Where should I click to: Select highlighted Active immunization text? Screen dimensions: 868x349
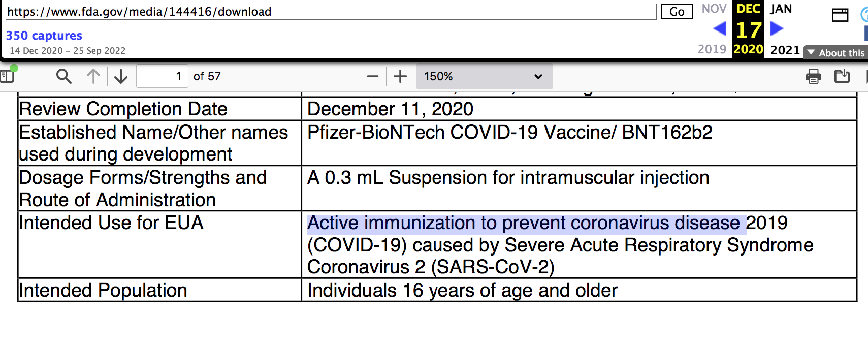click(526, 223)
